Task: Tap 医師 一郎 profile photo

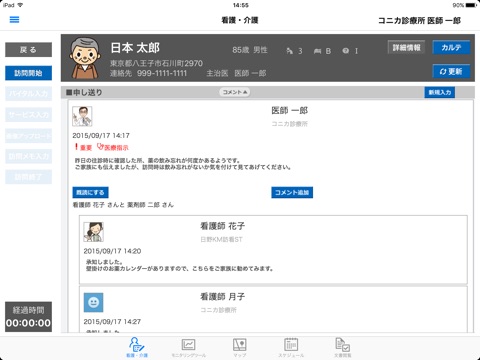Action: click(82, 116)
